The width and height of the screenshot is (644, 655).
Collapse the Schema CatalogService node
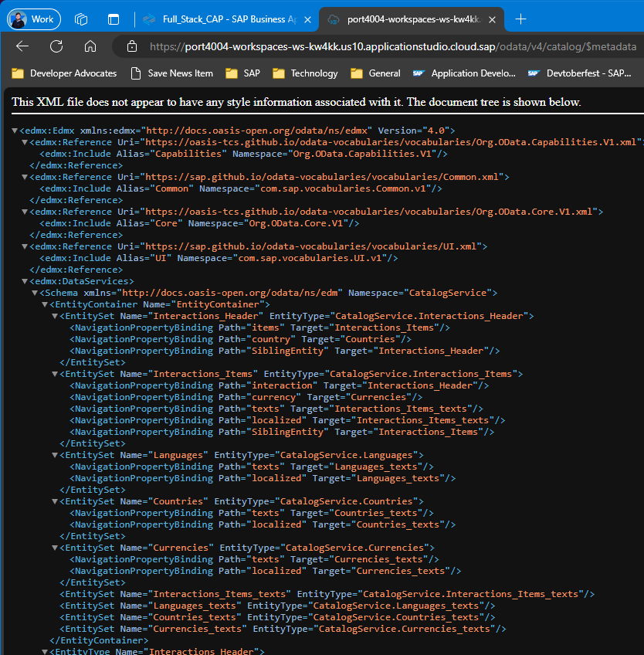click(x=35, y=293)
